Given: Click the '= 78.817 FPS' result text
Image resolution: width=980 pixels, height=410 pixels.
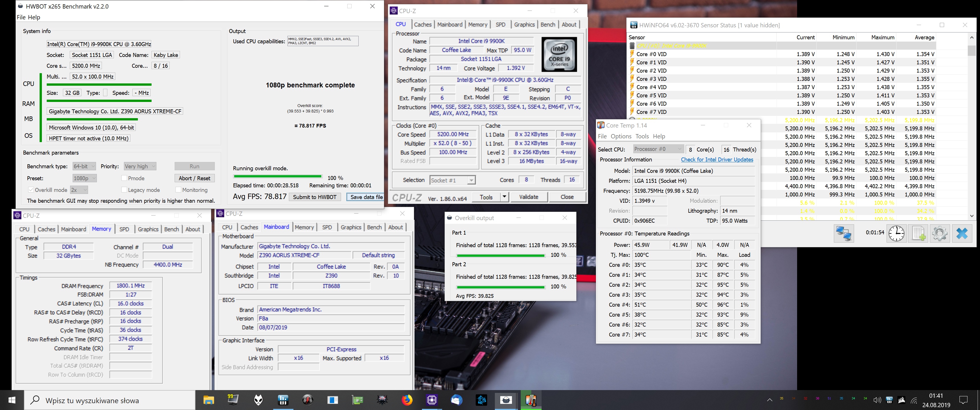Looking at the screenshot, I should click(x=310, y=126).
